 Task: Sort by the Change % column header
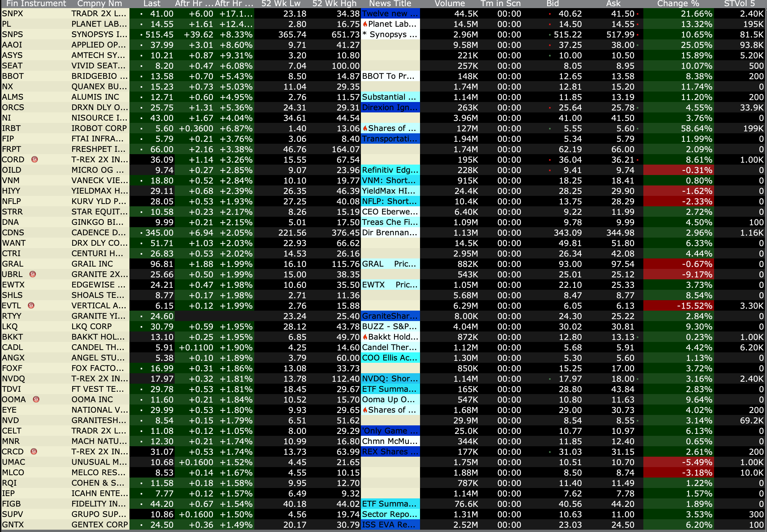tap(678, 3)
